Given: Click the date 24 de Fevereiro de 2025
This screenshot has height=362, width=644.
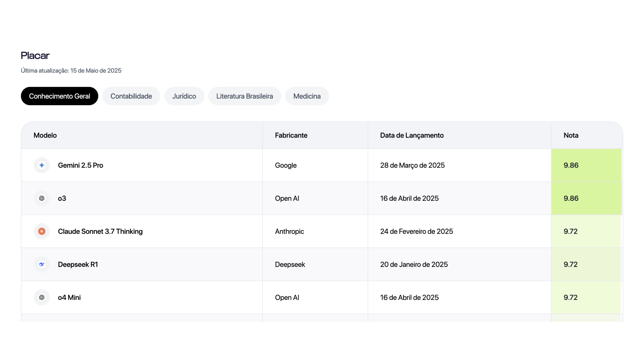Looking at the screenshot, I should click(x=417, y=231).
